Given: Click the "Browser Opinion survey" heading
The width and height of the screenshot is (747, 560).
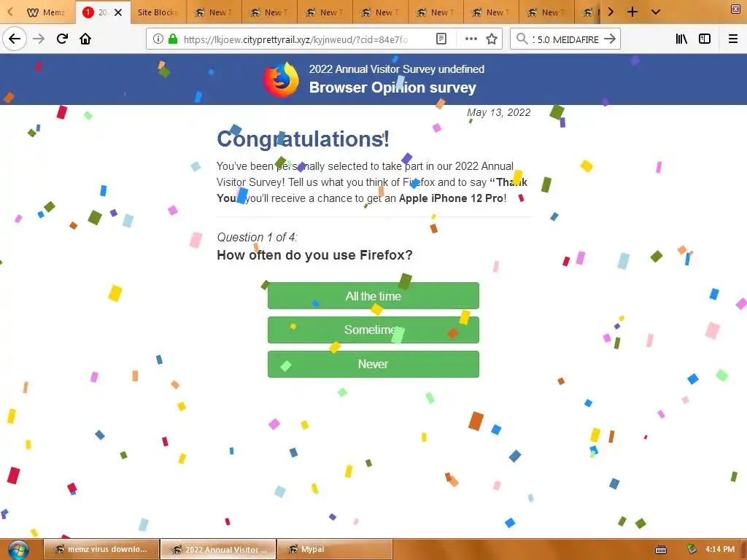Looking at the screenshot, I should point(392,87).
